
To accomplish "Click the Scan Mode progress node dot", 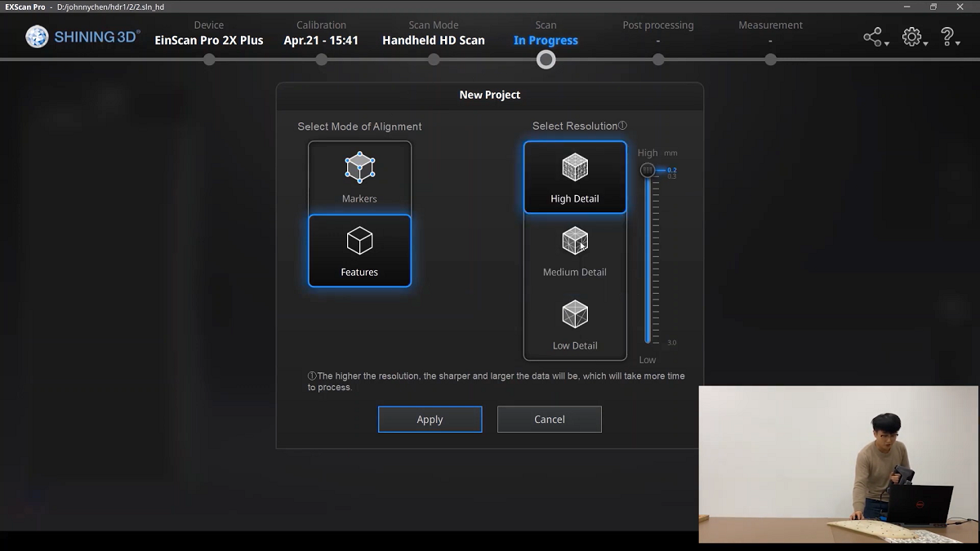I will (434, 60).
